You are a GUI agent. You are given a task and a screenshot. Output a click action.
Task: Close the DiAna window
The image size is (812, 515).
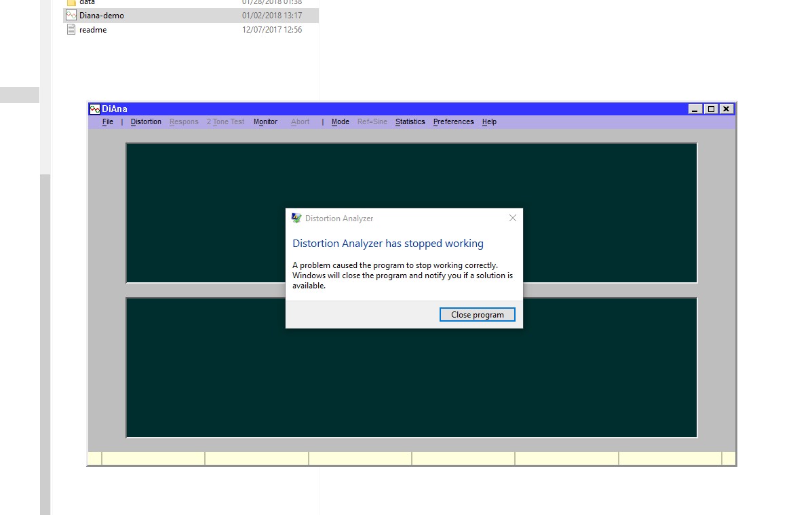pyautogui.click(x=727, y=109)
